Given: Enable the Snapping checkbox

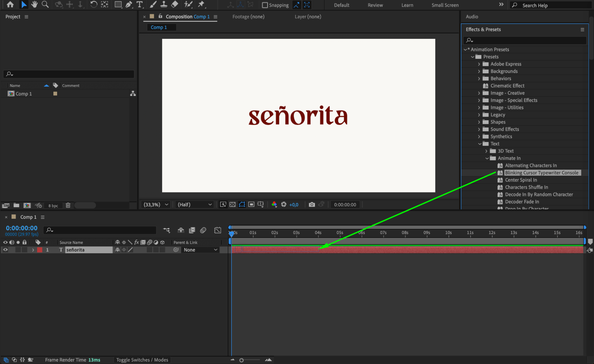Looking at the screenshot, I should pyautogui.click(x=265, y=5).
